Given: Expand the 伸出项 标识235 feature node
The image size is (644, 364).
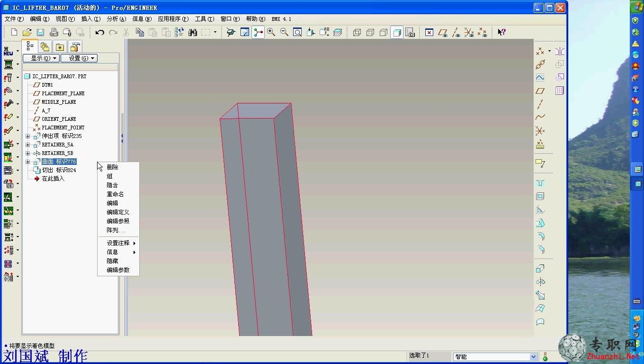Looking at the screenshot, I should click(27, 136).
